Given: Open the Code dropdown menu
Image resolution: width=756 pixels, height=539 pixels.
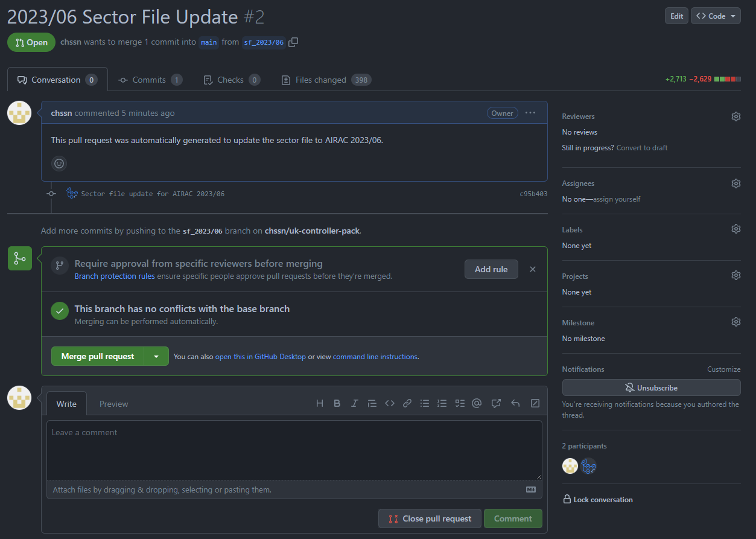Looking at the screenshot, I should coord(715,16).
